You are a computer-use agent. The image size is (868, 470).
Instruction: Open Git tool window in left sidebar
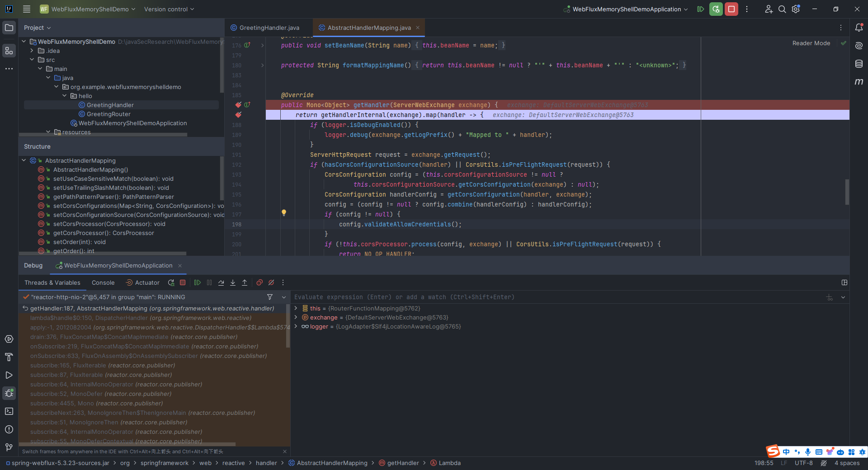(x=9, y=447)
